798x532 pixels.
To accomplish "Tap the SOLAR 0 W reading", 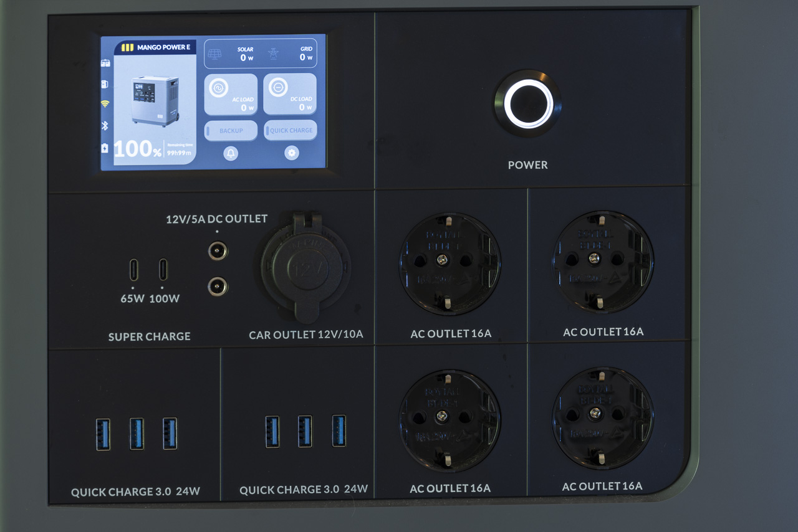I will click(x=246, y=54).
